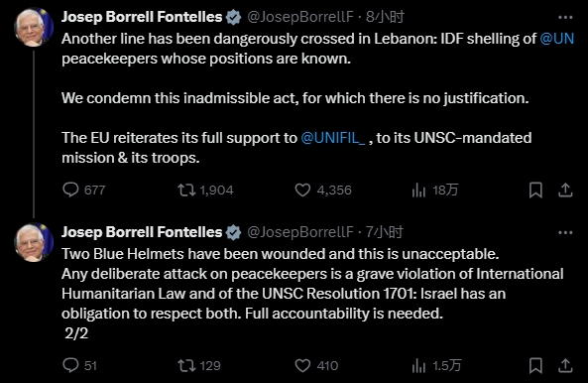Open more options menu on second tweet
Viewport: 588px width, 383px height.
(x=565, y=232)
